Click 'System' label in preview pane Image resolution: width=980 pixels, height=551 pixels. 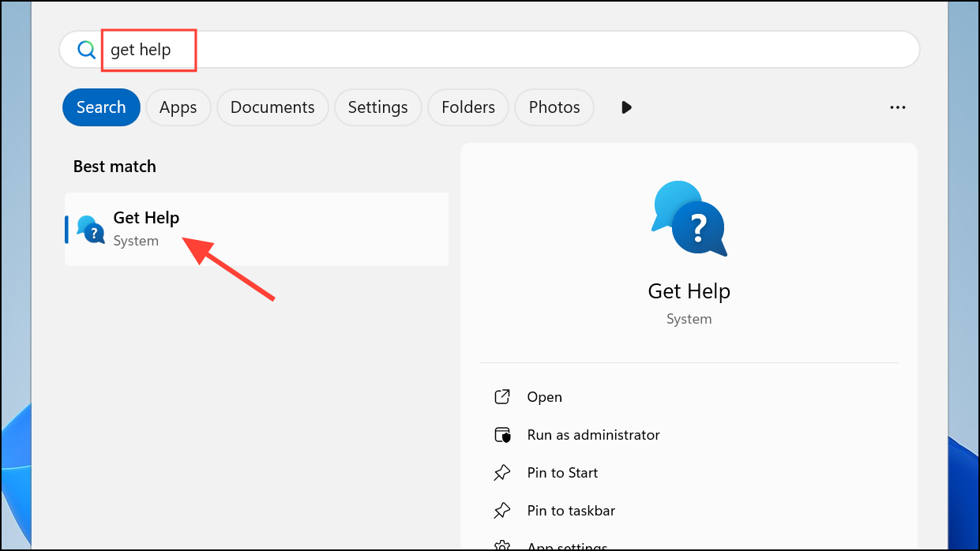pyautogui.click(x=689, y=319)
